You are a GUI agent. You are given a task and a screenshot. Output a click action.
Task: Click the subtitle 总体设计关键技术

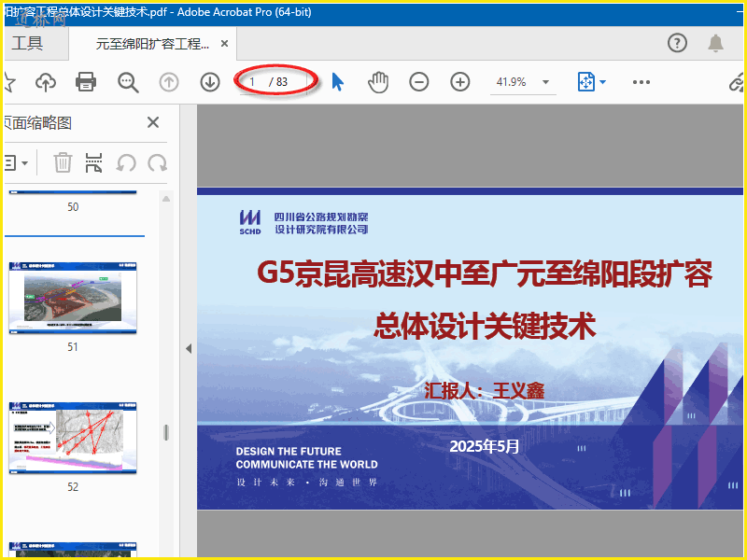pos(485,326)
